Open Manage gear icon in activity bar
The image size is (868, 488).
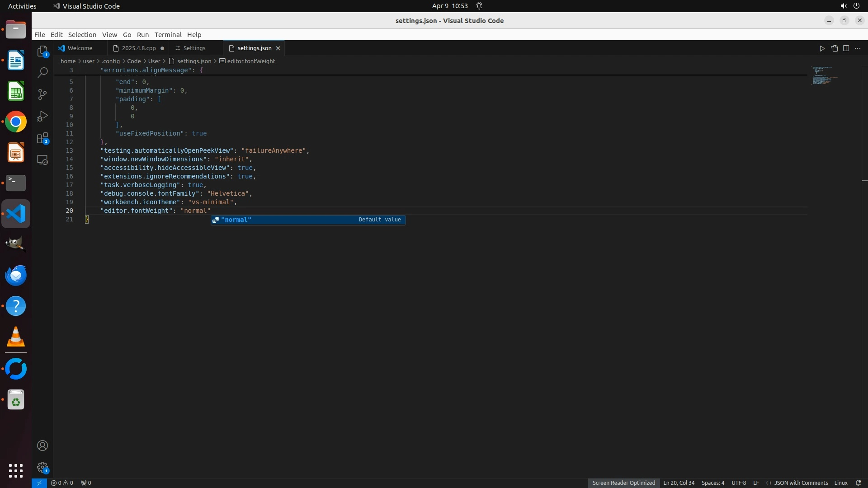point(42,467)
